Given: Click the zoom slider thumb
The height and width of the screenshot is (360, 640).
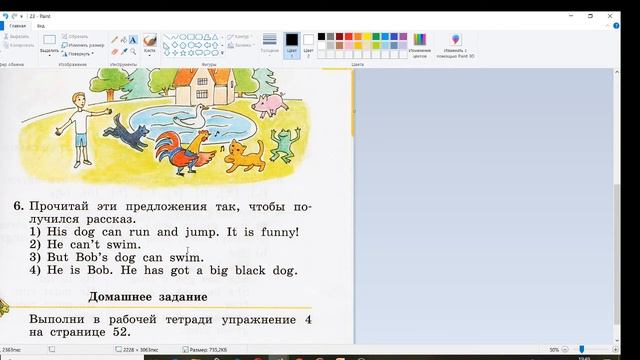Looking at the screenshot, I should pos(582,349).
